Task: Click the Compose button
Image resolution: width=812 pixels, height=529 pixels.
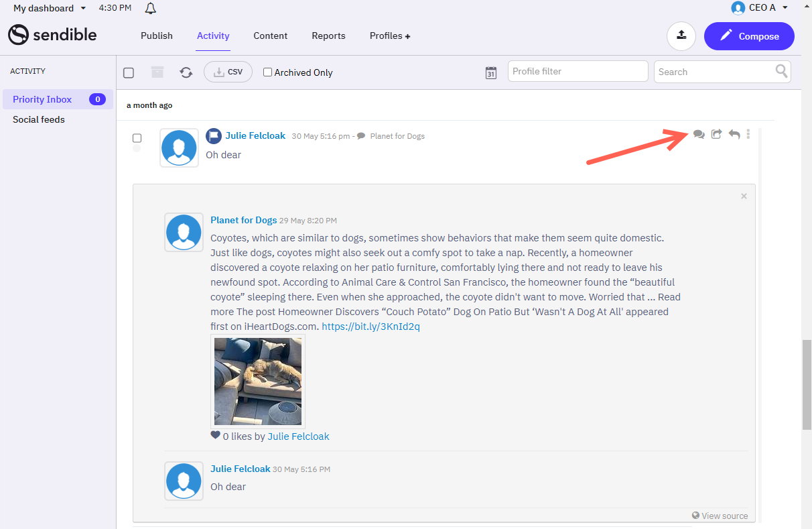Action: pos(749,36)
